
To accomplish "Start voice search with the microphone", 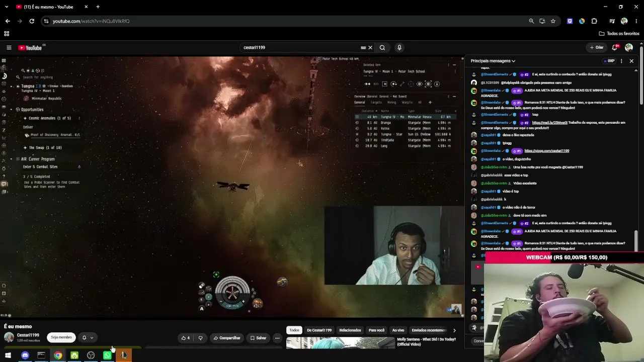I will click(x=399, y=48).
